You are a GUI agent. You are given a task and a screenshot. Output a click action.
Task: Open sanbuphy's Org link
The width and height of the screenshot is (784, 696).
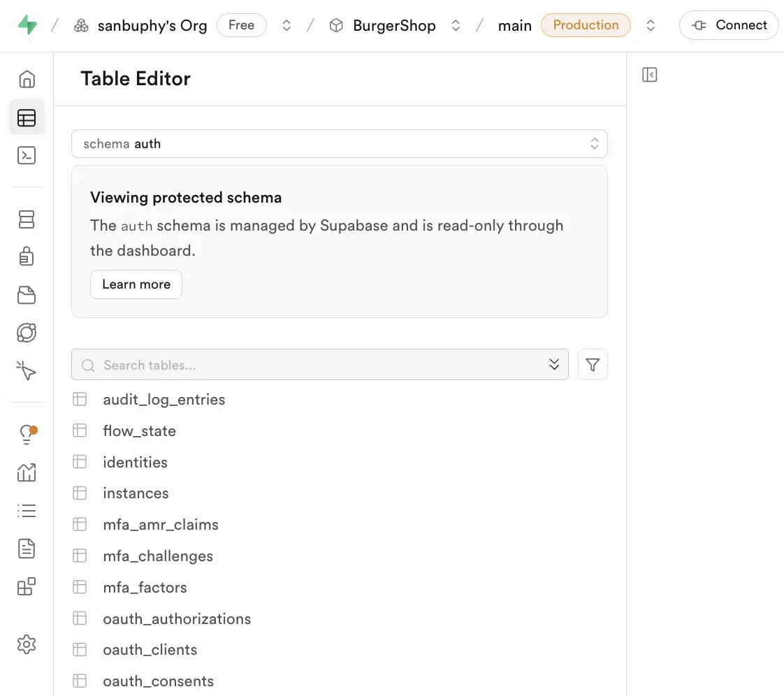coord(152,25)
